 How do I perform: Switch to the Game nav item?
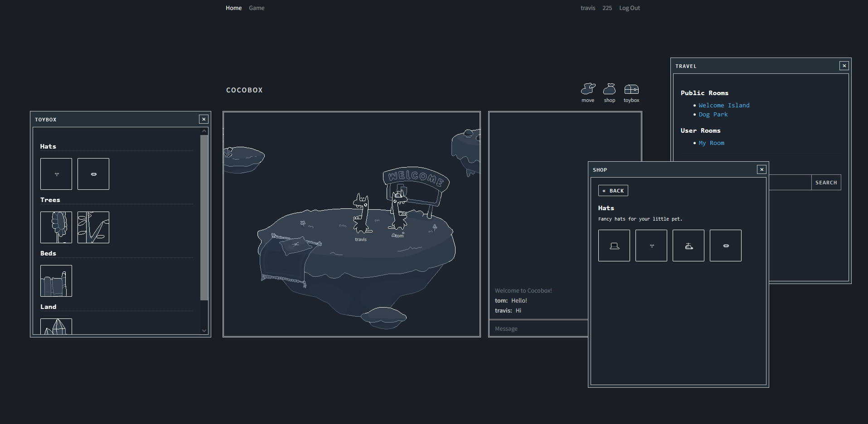[x=257, y=8]
